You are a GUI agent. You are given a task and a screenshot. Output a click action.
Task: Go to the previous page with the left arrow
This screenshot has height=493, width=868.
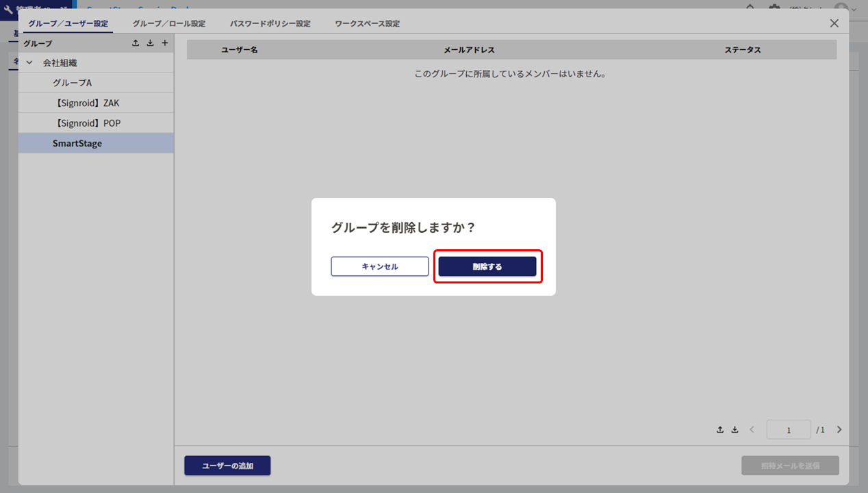pyautogui.click(x=752, y=430)
